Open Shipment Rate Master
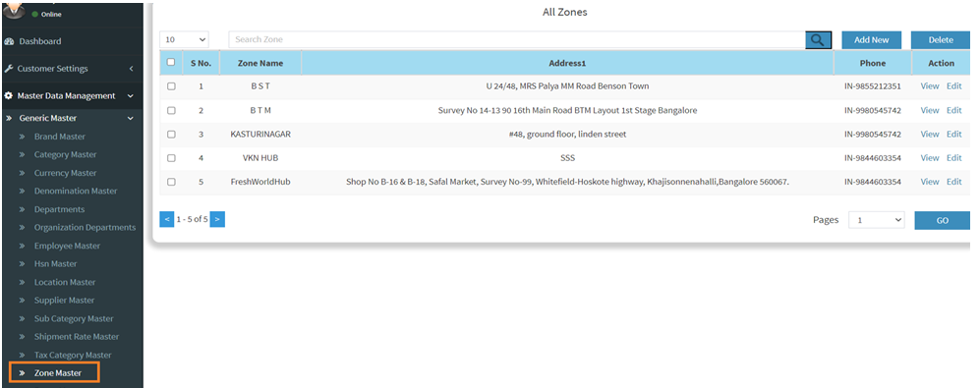 [x=77, y=337]
